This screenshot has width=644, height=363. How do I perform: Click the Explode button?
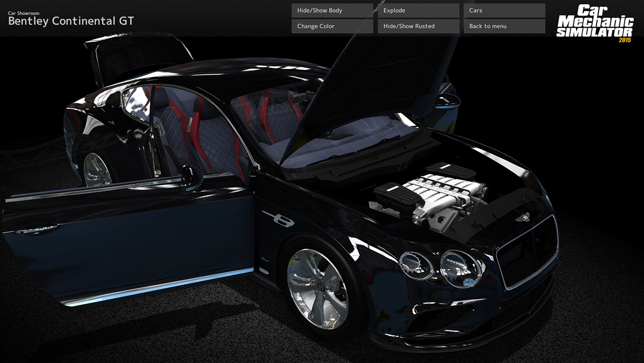coord(418,10)
